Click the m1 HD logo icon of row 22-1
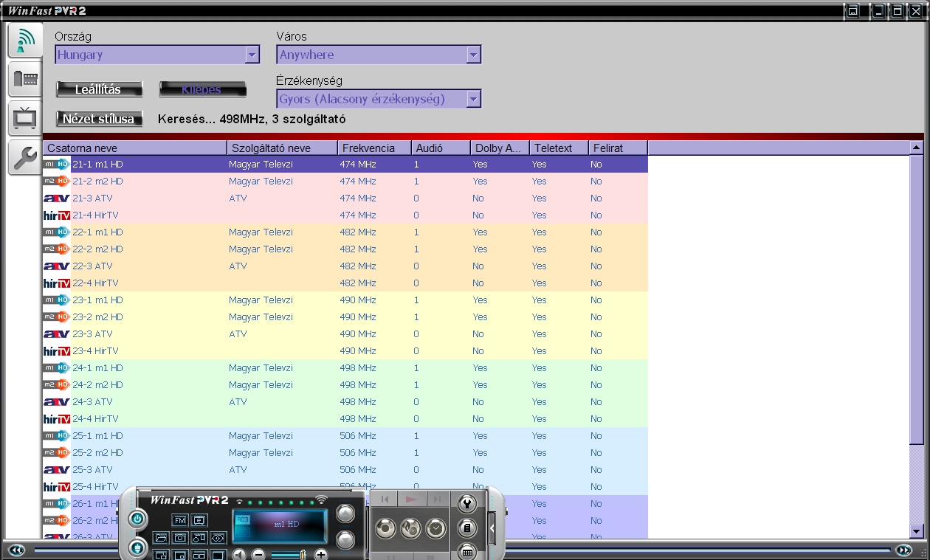 click(56, 232)
